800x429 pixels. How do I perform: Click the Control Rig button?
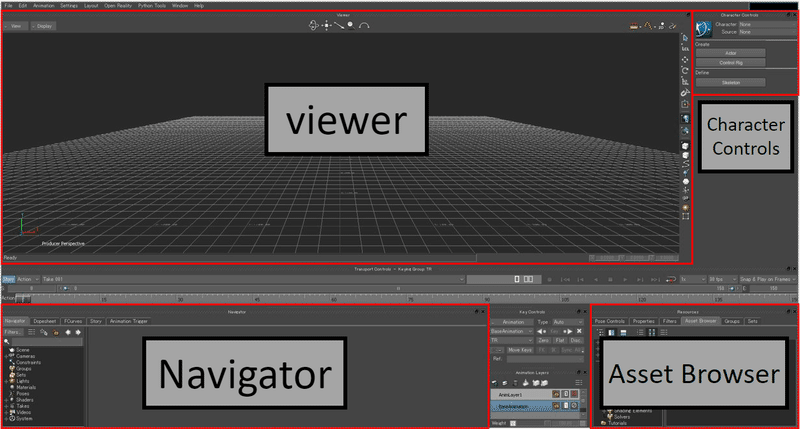731,63
